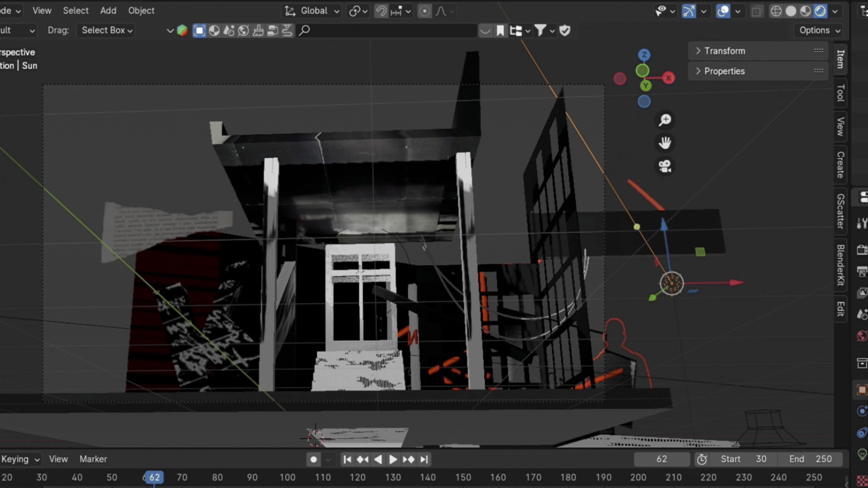This screenshot has height=488, width=868.
Task: Click the pan view hand icon
Action: pyautogui.click(x=665, y=143)
